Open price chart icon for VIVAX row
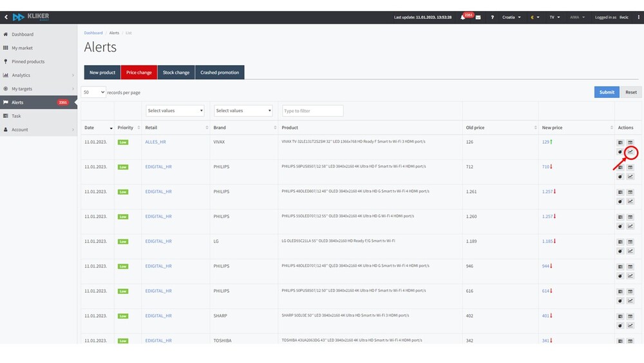This screenshot has height=363, width=644. [x=630, y=152]
